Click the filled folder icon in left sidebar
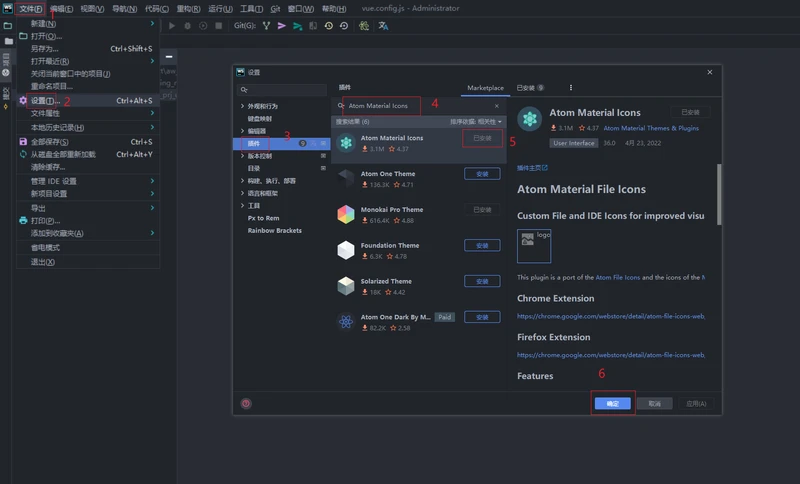800x484 pixels. pyautogui.click(x=9, y=41)
